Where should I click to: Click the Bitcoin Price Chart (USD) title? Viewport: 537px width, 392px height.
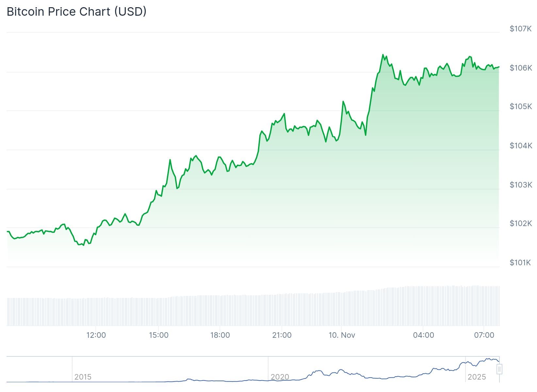pos(76,12)
